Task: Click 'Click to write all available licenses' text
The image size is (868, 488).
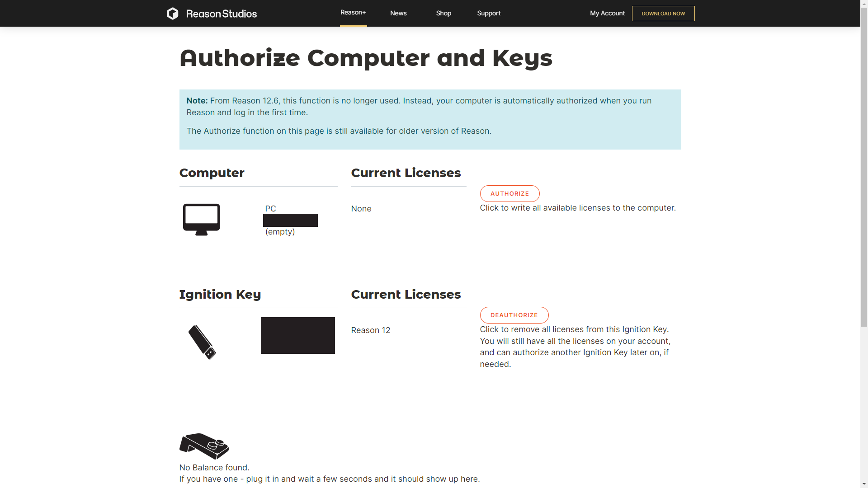Action: pos(578,208)
